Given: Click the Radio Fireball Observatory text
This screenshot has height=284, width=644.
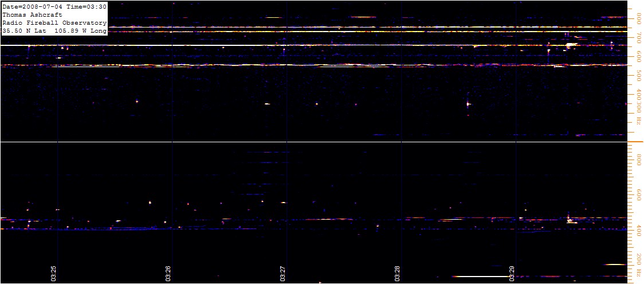Looking at the screenshot, I should 54,22.
